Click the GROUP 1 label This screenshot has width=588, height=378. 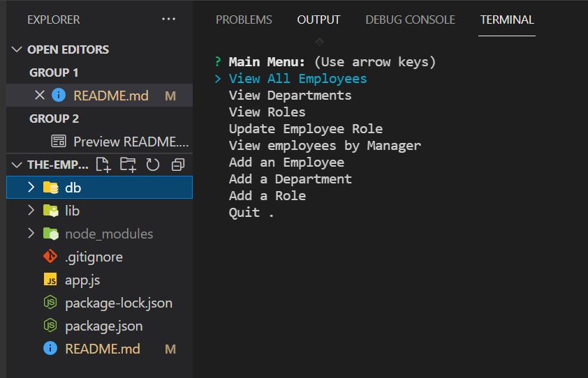(x=54, y=73)
